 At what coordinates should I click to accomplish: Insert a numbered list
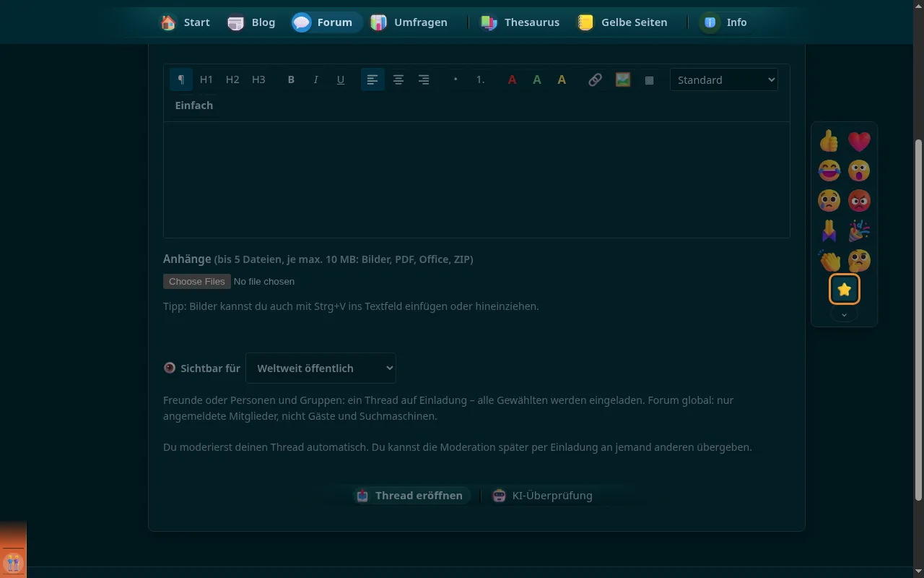[x=481, y=79]
